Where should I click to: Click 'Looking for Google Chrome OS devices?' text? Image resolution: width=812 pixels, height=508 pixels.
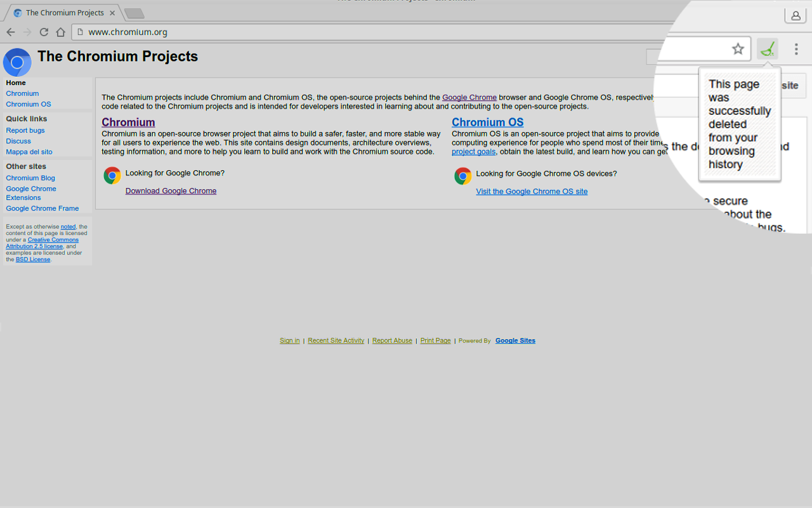pos(546,173)
